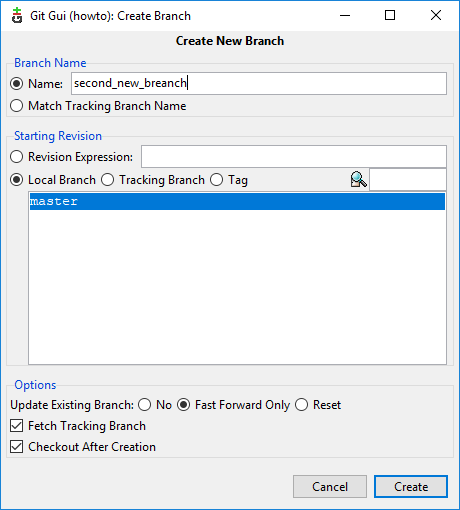
Task: Click the Create button
Action: pyautogui.click(x=411, y=487)
